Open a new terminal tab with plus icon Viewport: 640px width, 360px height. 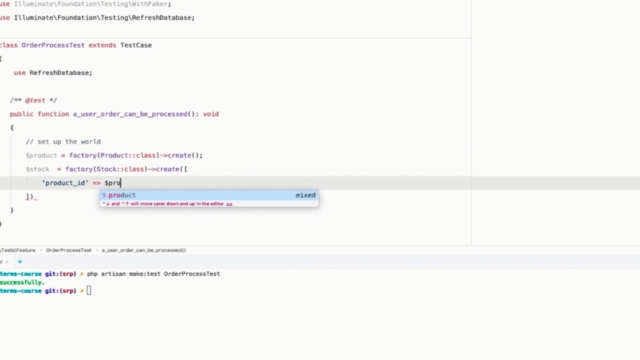tap(20, 262)
